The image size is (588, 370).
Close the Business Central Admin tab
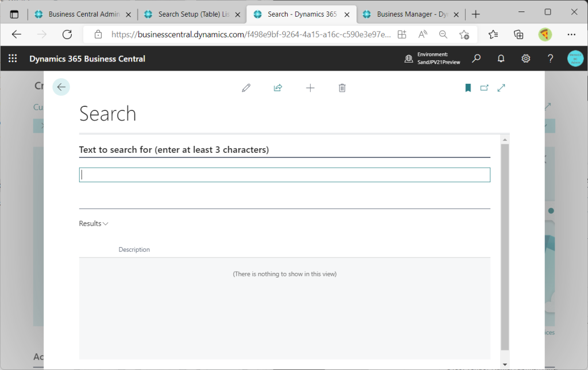(x=128, y=14)
